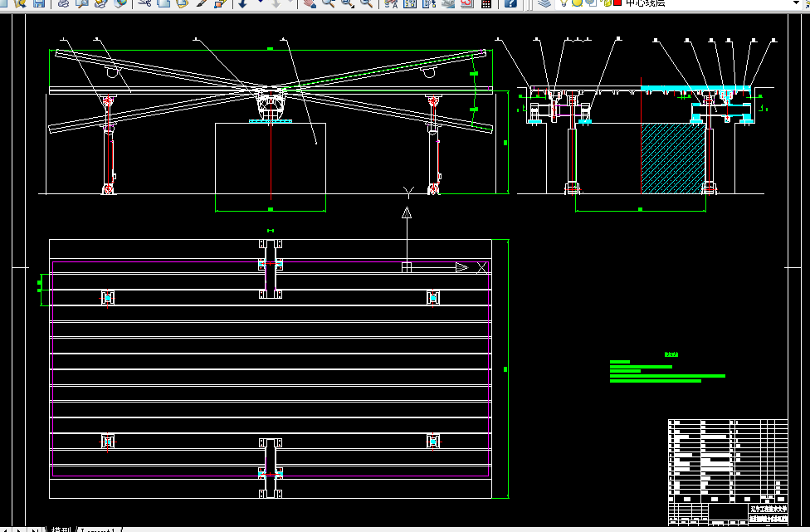Select the Zoom Realtime magnifier
The image size is (810, 532).
(x=328, y=3)
